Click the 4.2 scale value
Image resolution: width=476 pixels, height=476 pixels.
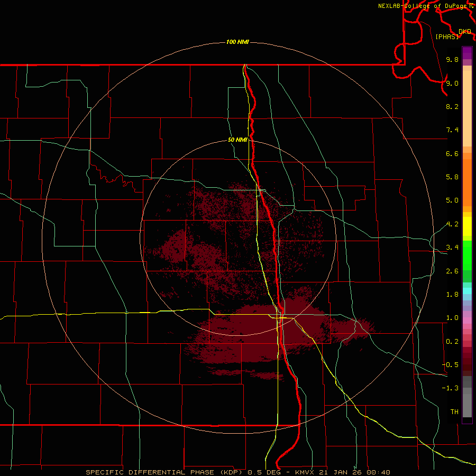tap(452, 224)
